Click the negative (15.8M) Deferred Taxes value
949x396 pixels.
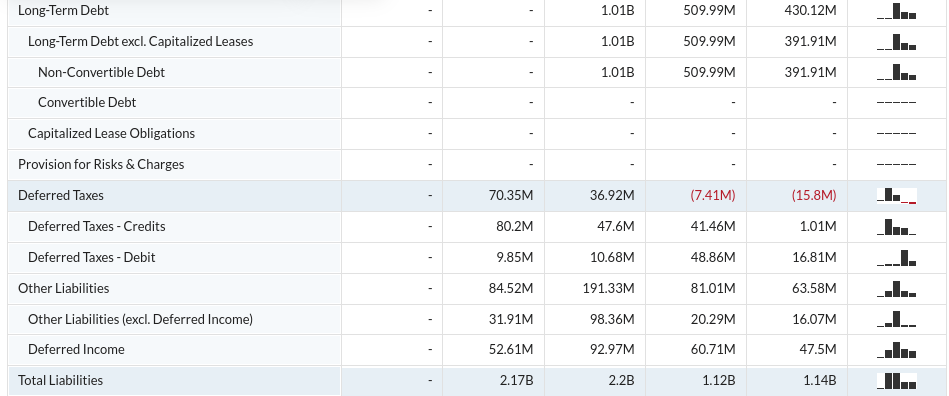point(814,196)
